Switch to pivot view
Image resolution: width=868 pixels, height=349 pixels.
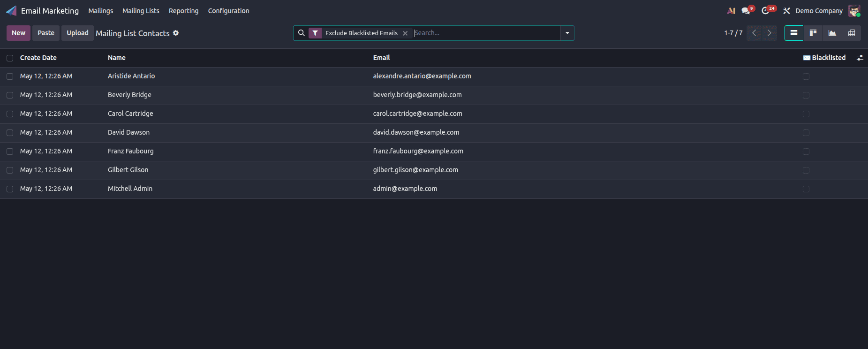[852, 33]
